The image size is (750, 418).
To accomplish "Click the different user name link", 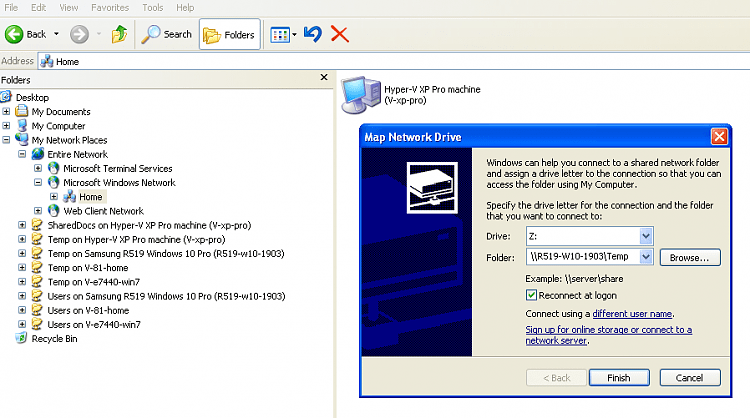I will pyautogui.click(x=632, y=314).
